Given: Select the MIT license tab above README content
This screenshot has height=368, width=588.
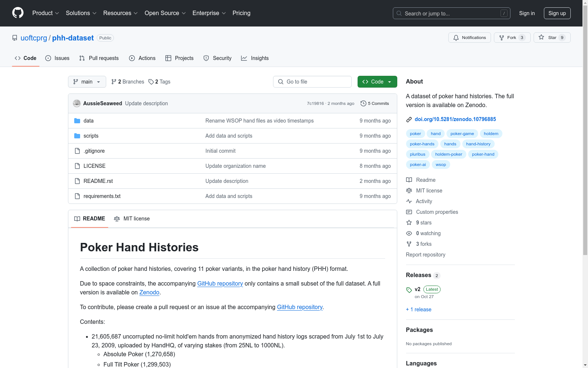Looking at the screenshot, I should coord(132,219).
